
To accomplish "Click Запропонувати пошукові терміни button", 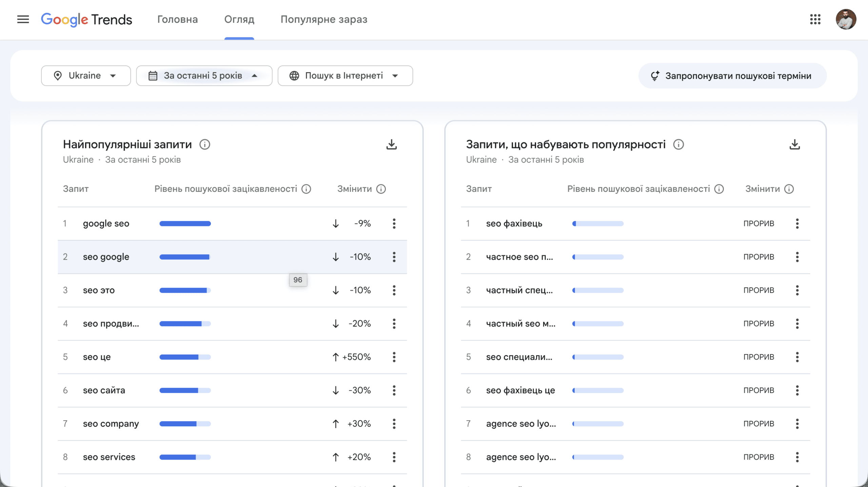I will coord(732,76).
